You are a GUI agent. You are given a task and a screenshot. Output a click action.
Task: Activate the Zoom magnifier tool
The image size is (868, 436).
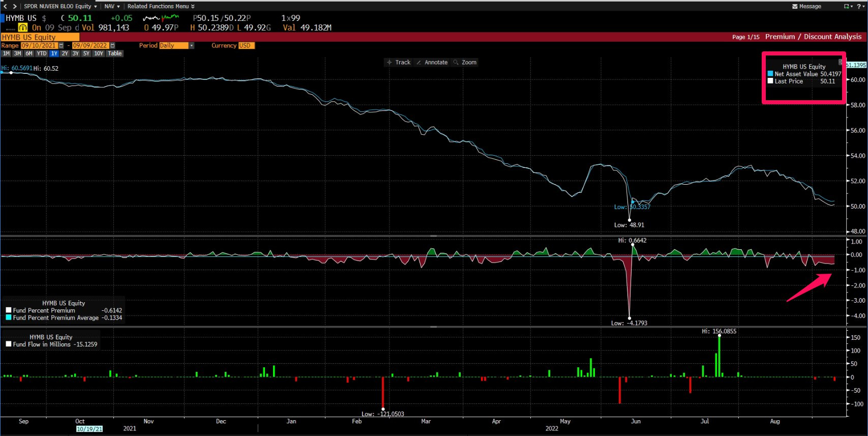[x=465, y=62]
